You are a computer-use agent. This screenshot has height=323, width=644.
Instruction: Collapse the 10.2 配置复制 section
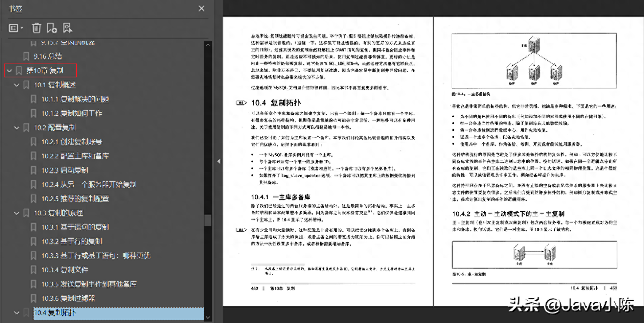(16, 128)
